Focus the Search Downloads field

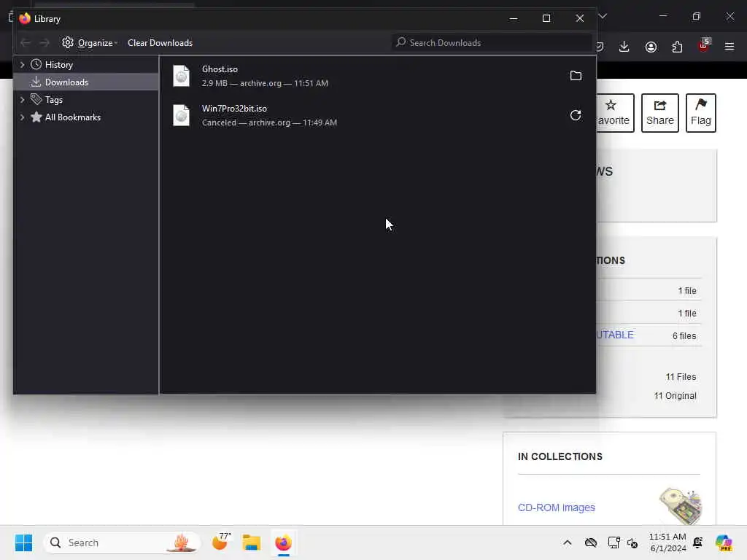coord(491,43)
